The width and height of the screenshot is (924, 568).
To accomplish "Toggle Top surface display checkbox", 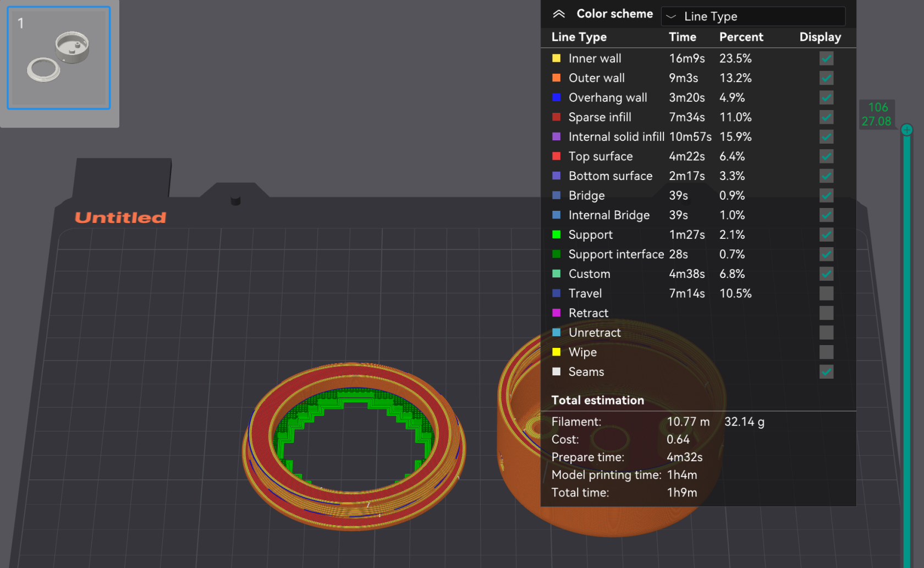I will (826, 156).
